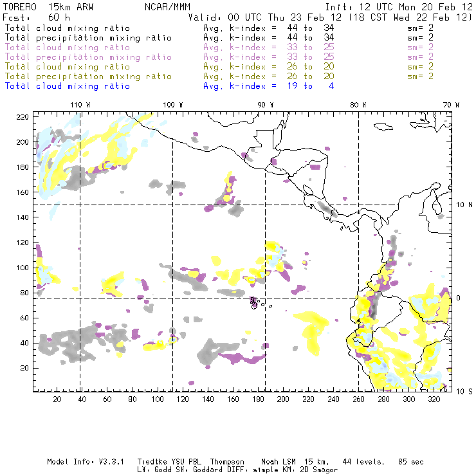476x476 pixels.
Task: Click '110 W' longitude label above map
Action: tap(80, 105)
